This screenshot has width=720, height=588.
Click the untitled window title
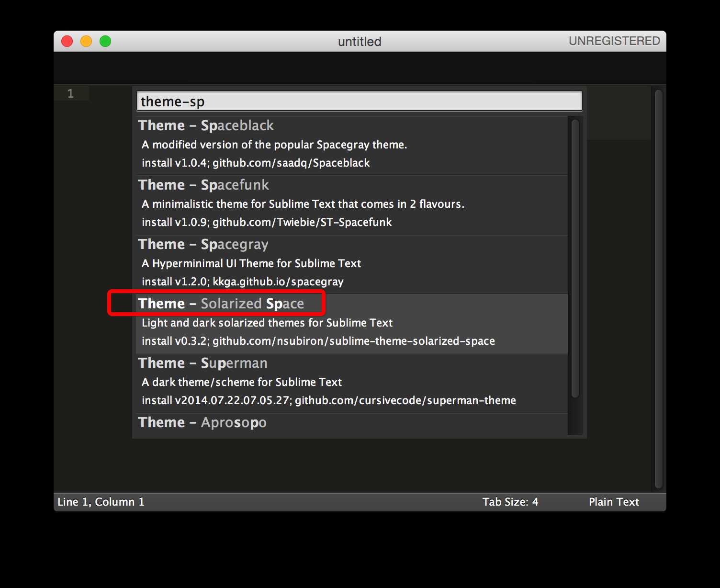point(360,42)
